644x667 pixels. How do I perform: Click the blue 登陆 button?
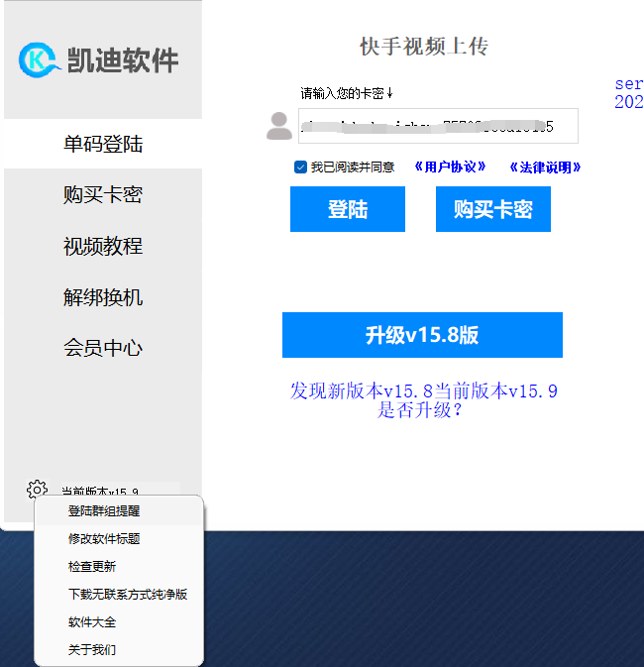pos(348,209)
